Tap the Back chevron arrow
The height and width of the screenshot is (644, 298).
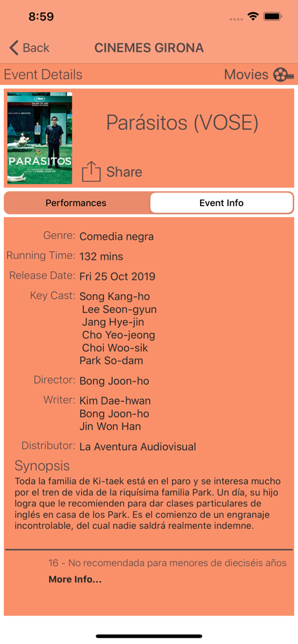[14, 48]
